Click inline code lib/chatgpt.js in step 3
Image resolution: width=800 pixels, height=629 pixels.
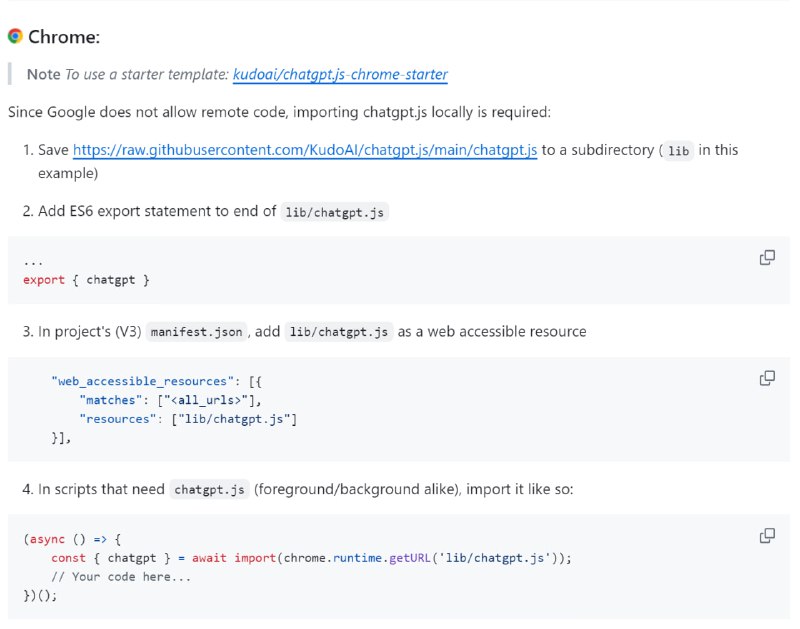(x=339, y=332)
